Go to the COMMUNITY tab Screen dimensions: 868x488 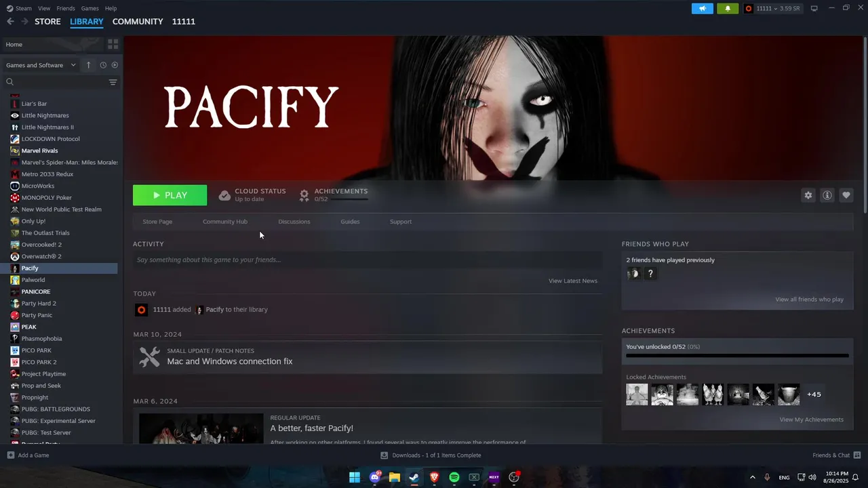coord(138,22)
